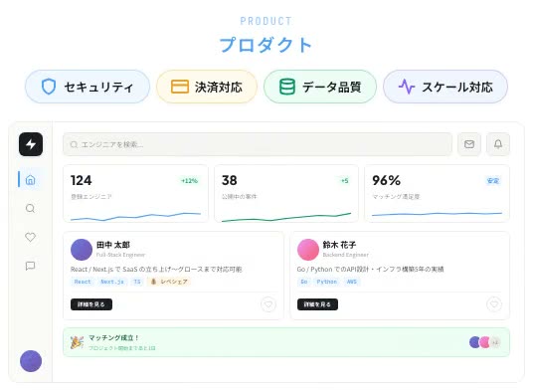The height and width of the screenshot is (392, 533).
Task: Click the green sparkline in 38 card
Action: click(x=286, y=217)
